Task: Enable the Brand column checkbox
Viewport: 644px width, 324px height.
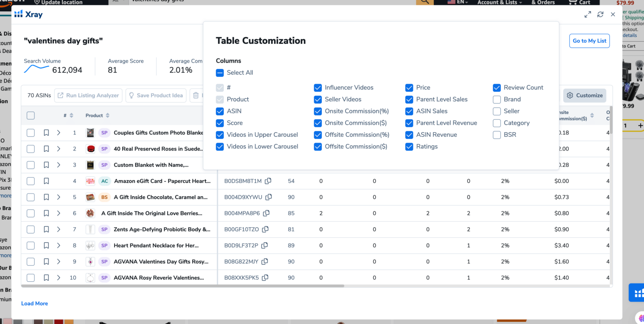Action: [497, 99]
